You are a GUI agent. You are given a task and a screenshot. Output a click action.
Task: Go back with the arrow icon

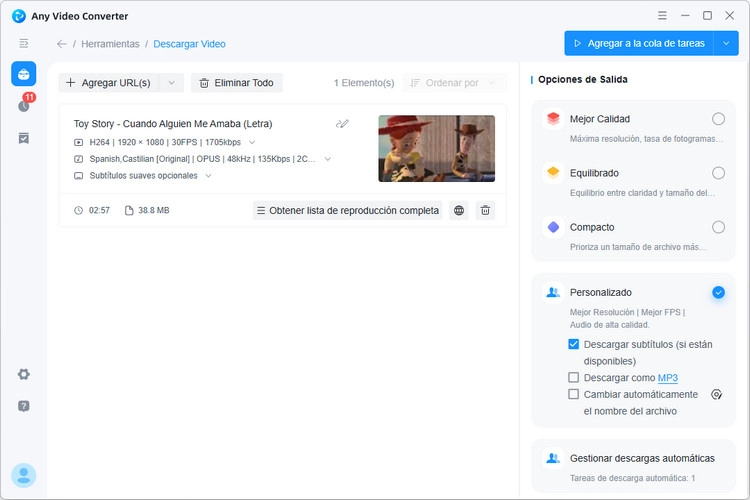[62, 44]
